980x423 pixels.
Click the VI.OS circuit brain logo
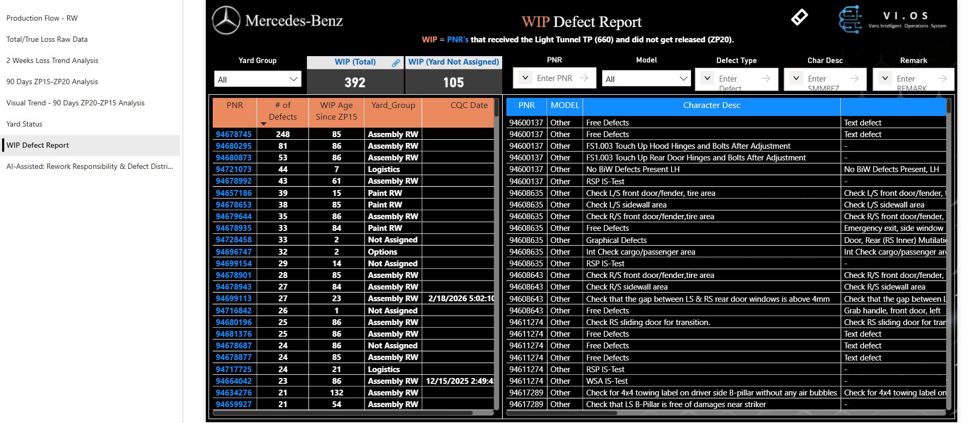850,20
